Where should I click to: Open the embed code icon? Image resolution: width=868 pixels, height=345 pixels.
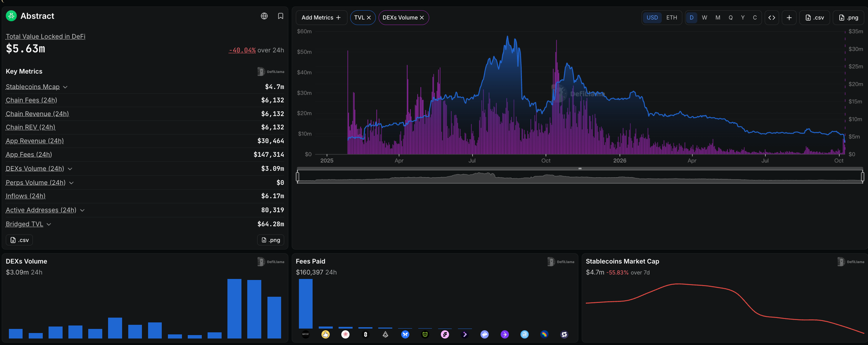pos(772,18)
